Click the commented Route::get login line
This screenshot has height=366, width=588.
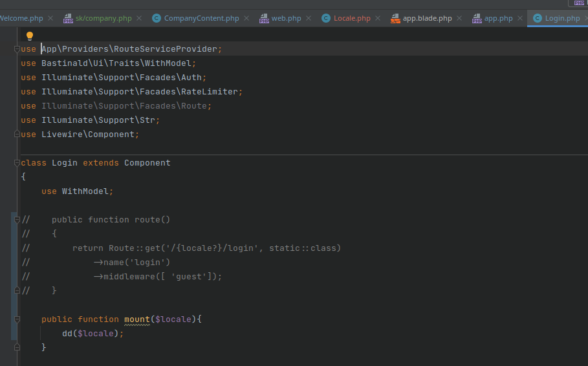(206, 248)
